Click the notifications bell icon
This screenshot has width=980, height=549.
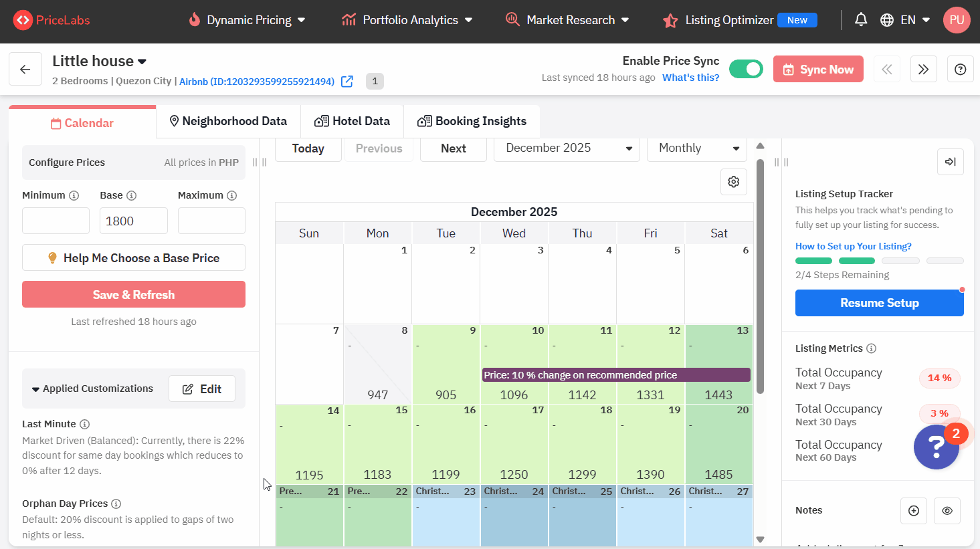coord(861,20)
